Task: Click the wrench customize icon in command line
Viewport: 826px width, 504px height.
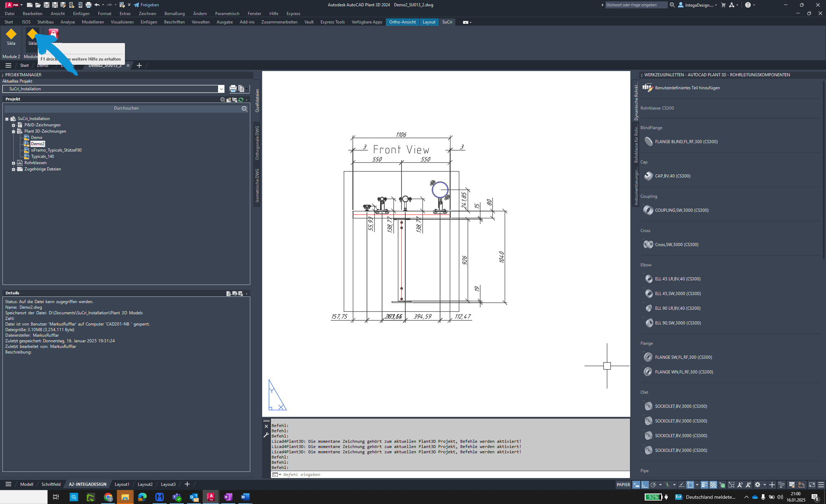Action: tap(266, 435)
